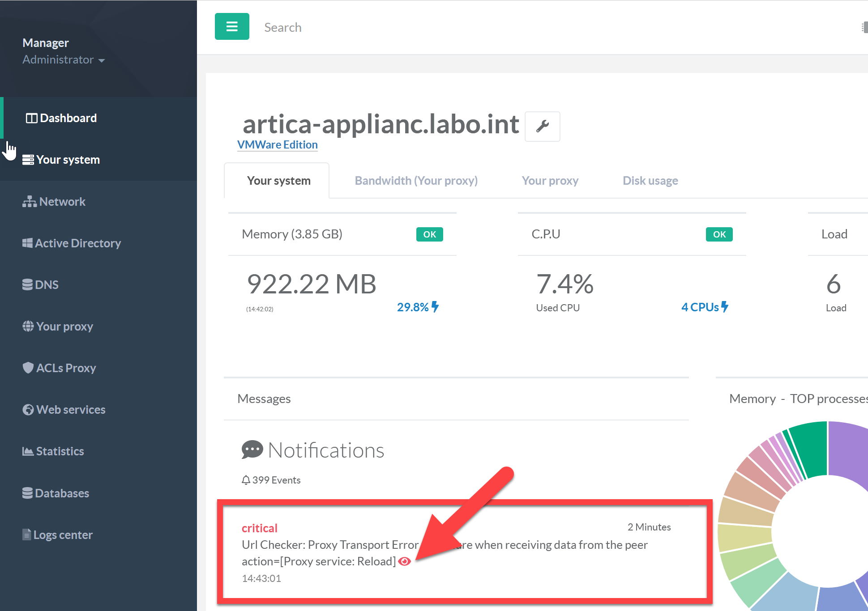Expand the Administrator dropdown caret
868x611 pixels.
coord(102,60)
